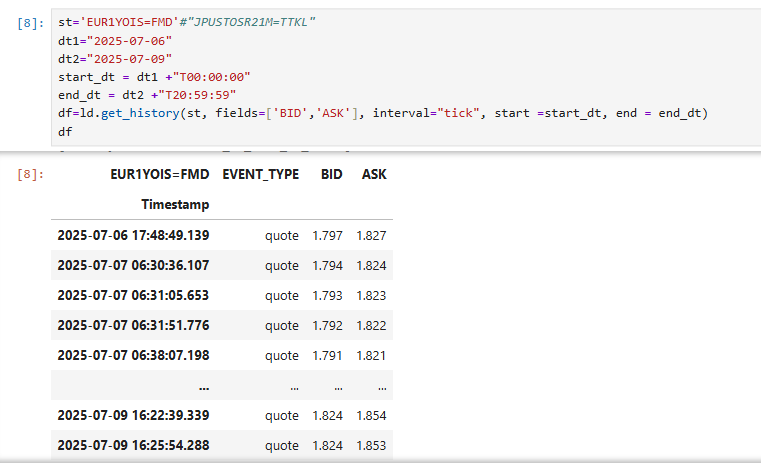Select the input prompt [8] in blue
Viewport: 761px width, 465px height.
[x=30, y=23]
